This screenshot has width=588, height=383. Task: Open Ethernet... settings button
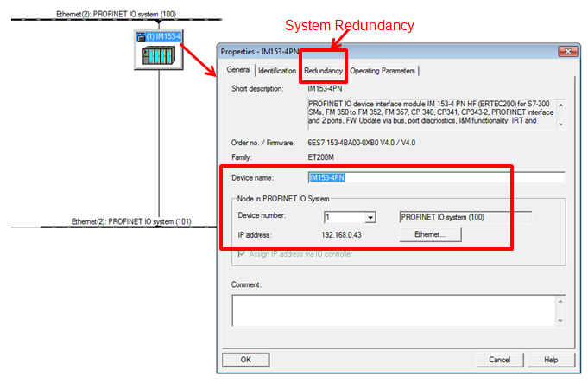pos(430,234)
